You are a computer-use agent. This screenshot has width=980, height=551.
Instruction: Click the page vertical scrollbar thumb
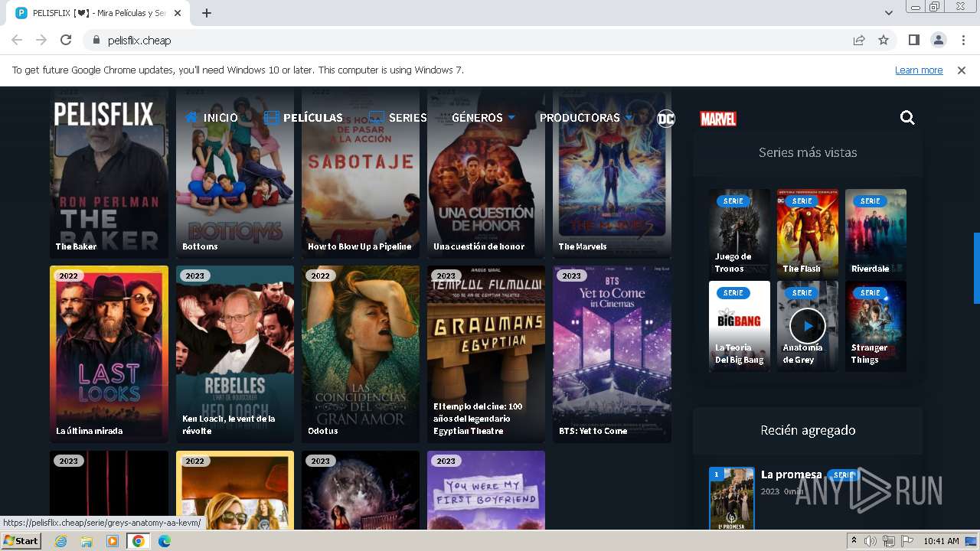pos(976,268)
